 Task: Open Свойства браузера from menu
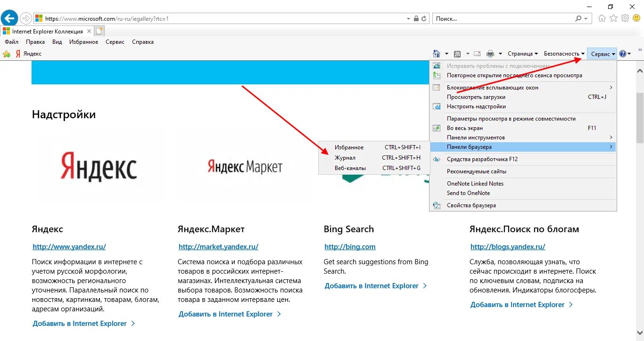pyautogui.click(x=522, y=205)
